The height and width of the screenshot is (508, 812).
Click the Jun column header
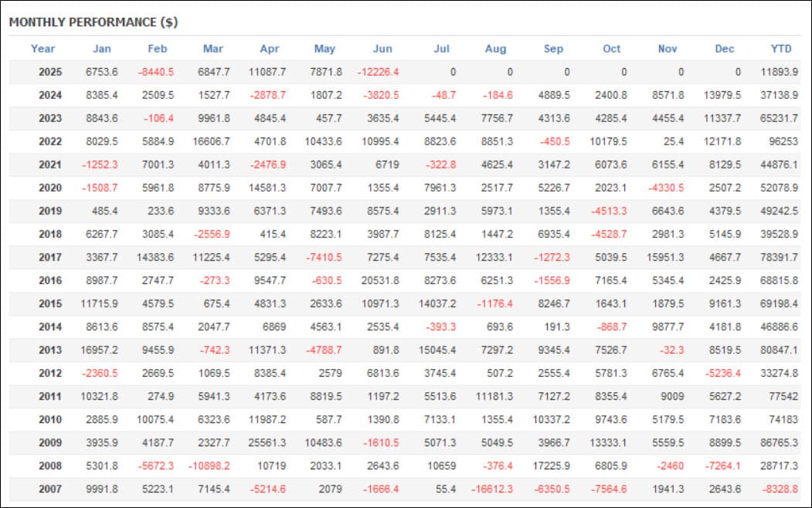click(x=382, y=49)
